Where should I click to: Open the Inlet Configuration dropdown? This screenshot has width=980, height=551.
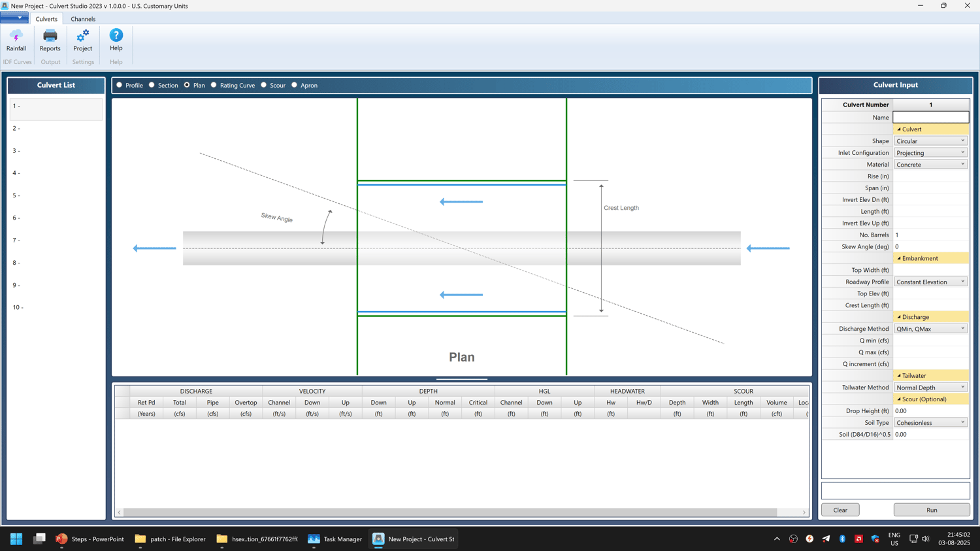tap(931, 153)
